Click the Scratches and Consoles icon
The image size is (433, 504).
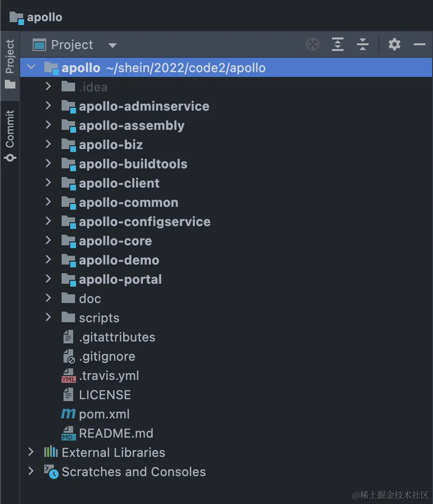tap(51, 472)
